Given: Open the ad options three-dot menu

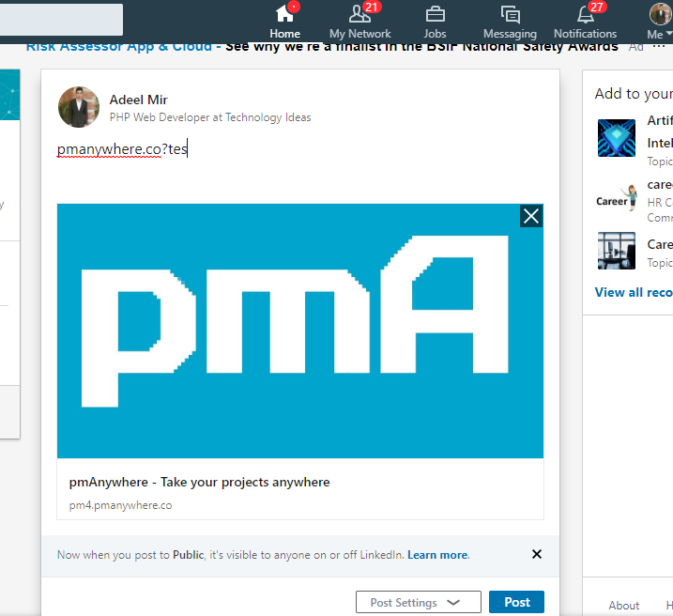Looking at the screenshot, I should click(x=659, y=46).
